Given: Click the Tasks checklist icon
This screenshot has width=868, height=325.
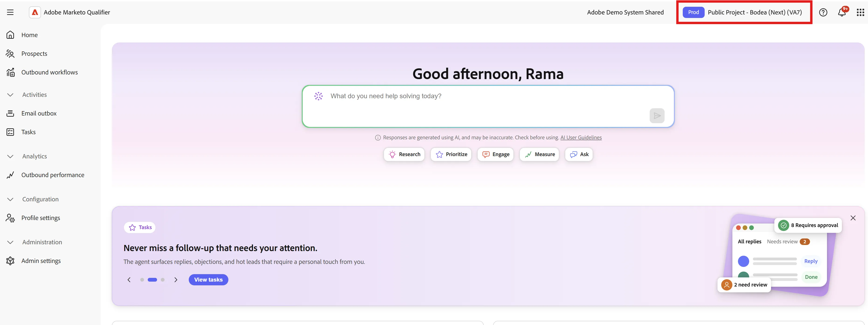Looking at the screenshot, I should click(x=10, y=132).
